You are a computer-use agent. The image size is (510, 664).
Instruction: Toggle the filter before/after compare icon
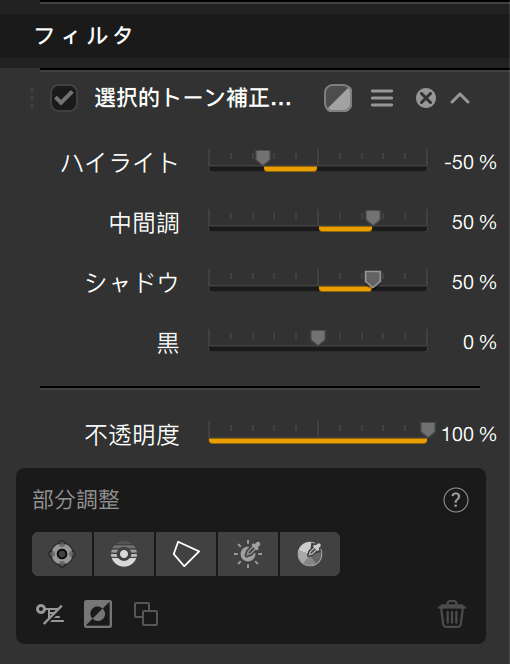338,98
